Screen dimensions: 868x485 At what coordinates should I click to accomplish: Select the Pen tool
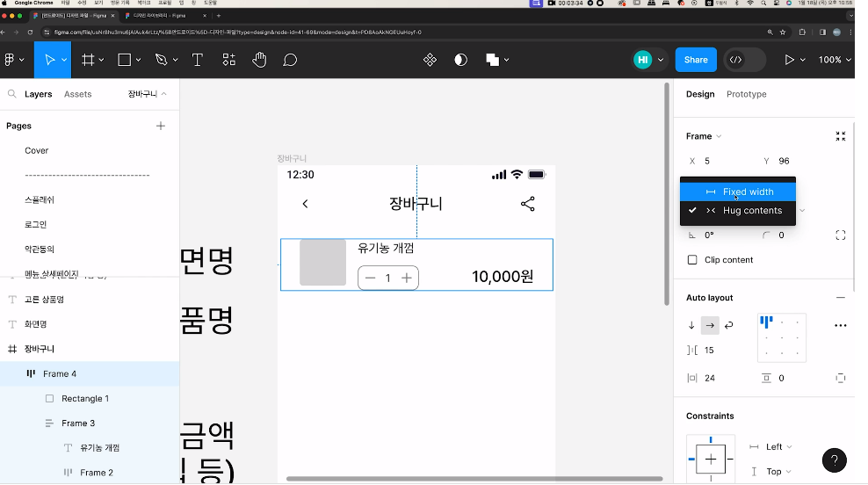[161, 60]
